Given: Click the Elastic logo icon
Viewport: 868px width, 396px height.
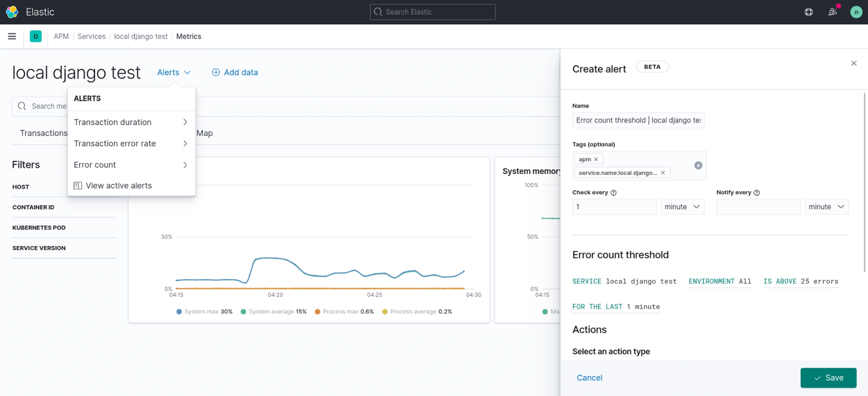Looking at the screenshot, I should (12, 12).
